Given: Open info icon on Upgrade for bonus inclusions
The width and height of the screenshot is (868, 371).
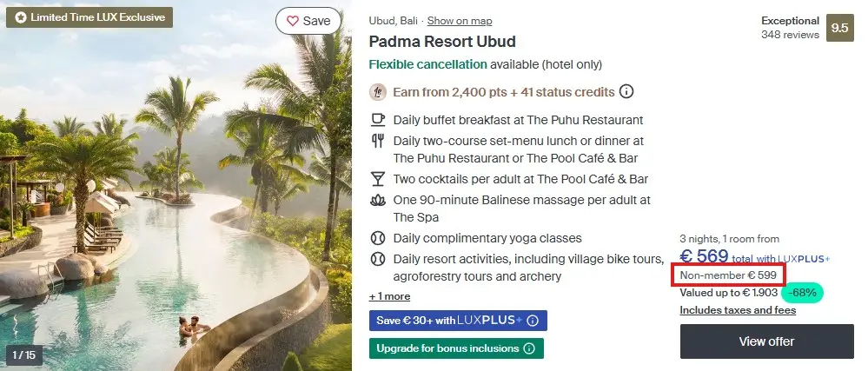Looking at the screenshot, I should point(528,349).
